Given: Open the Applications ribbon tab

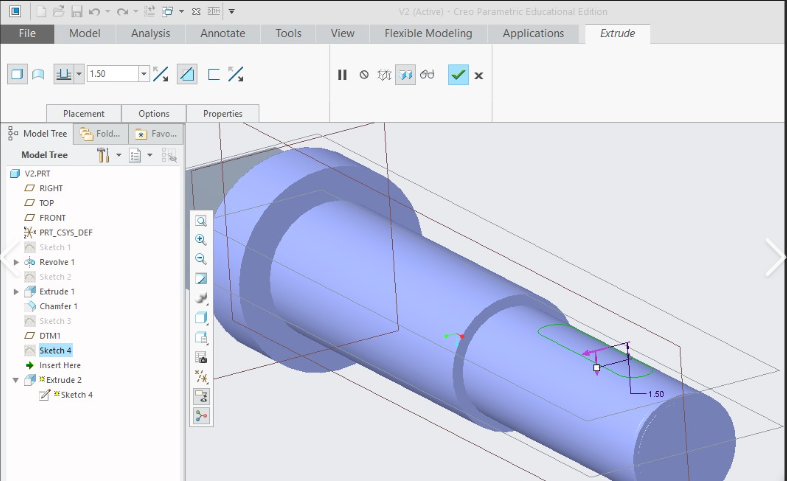Looking at the screenshot, I should pyautogui.click(x=534, y=34).
